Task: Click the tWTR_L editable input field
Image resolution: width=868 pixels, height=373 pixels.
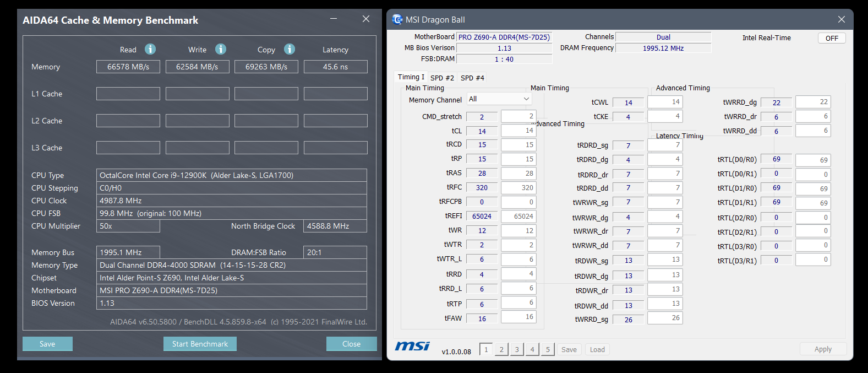Action: (518, 260)
